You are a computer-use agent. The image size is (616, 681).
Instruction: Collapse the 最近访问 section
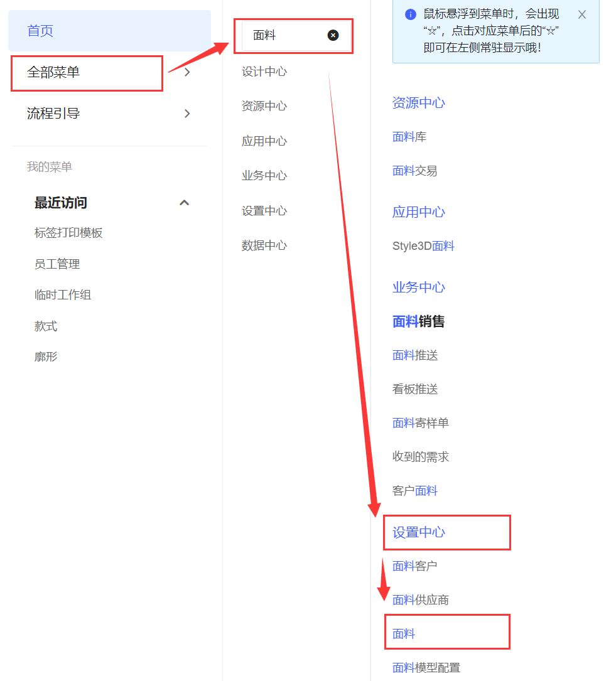click(x=184, y=203)
